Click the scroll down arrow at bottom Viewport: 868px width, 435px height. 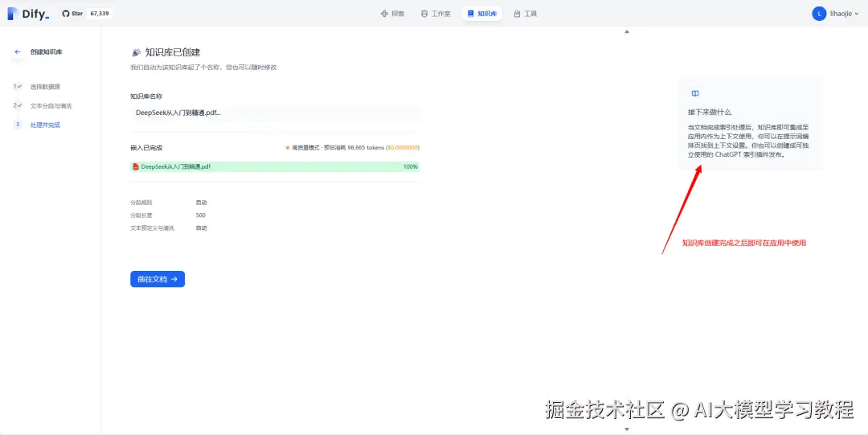pos(627,429)
